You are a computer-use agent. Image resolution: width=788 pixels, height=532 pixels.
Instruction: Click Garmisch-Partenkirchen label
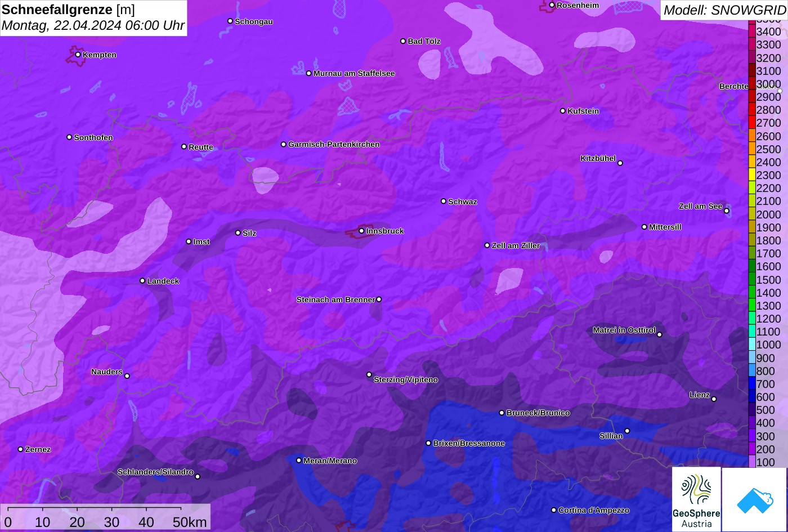click(334, 144)
